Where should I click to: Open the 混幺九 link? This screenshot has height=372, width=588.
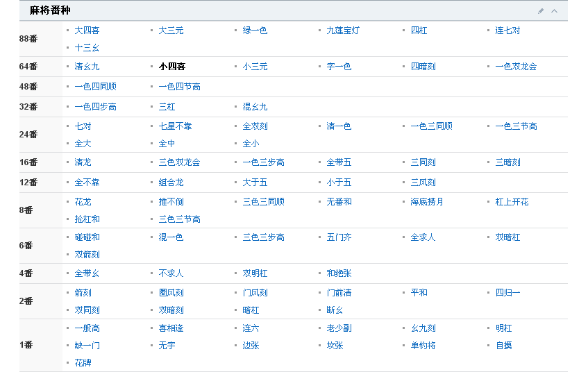pyautogui.click(x=255, y=107)
